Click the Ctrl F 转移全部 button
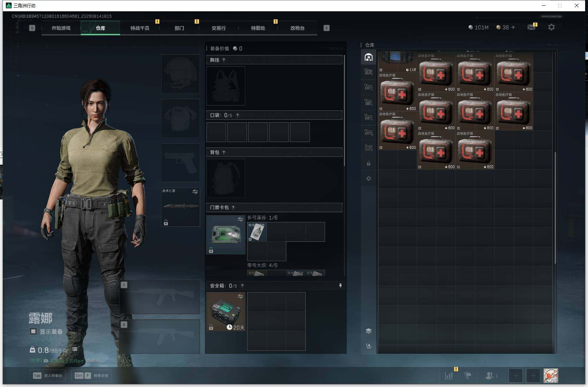The height and width of the screenshot is (387, 588). pos(91,376)
